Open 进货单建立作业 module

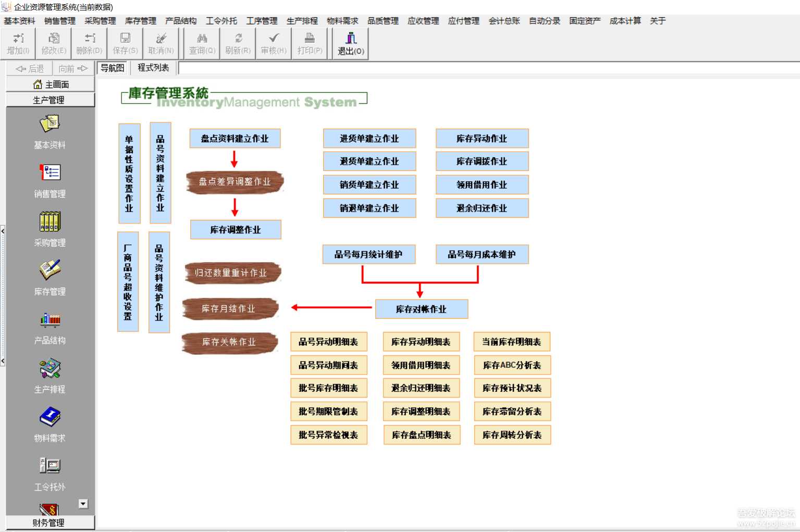pyautogui.click(x=369, y=139)
